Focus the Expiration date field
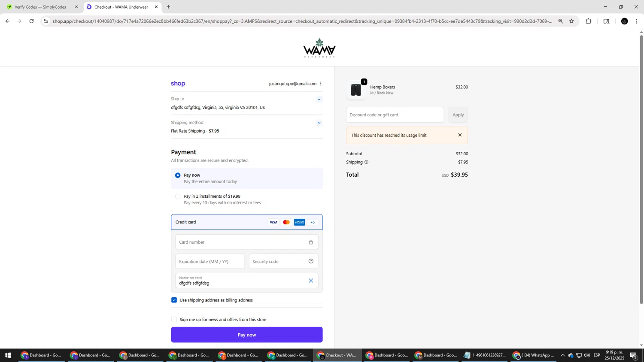The width and height of the screenshot is (644, 362). coord(210,262)
